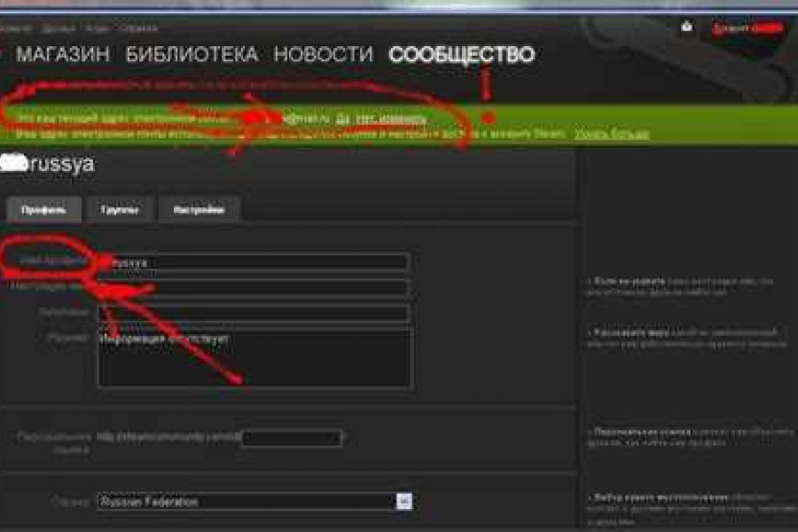Open the red account button at top right
Screen dimensions: 798x532
747,28
